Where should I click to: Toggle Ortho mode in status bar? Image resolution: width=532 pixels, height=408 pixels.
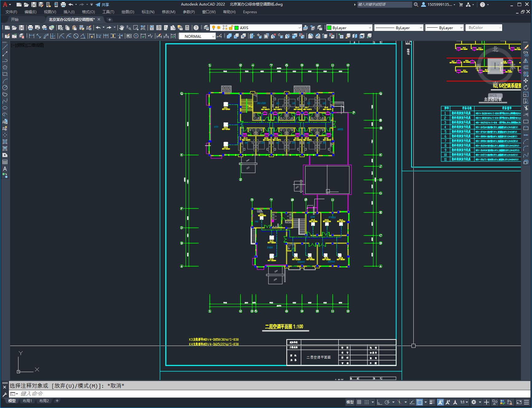click(380, 402)
